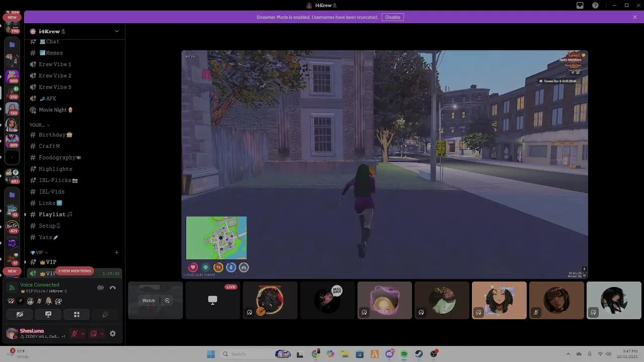Open the server icon with 500 badge
Image resolution: width=644 pixels, height=362 pixels.
(x=12, y=76)
